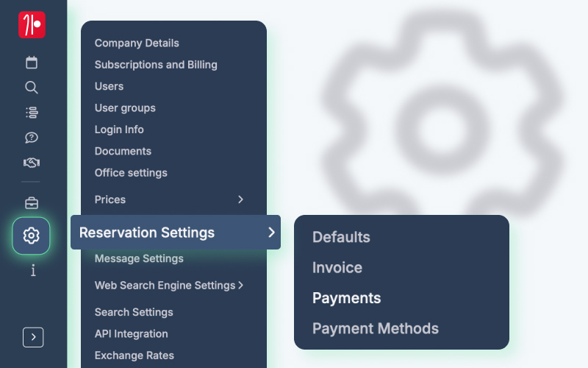This screenshot has height=368, width=588.
Task: Open Invoice settings
Action: coord(337,268)
